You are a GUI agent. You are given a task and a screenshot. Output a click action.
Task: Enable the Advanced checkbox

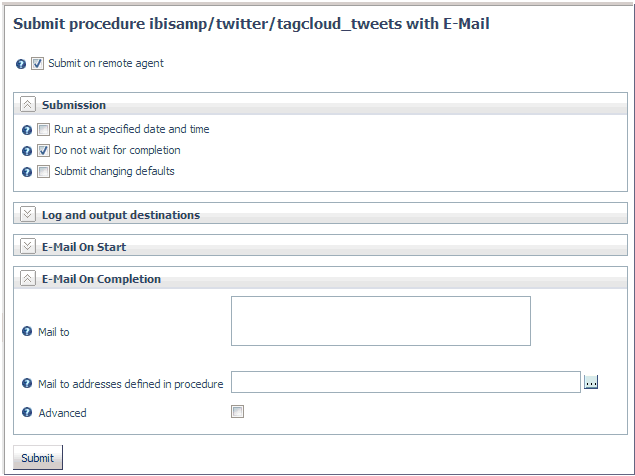(237, 412)
